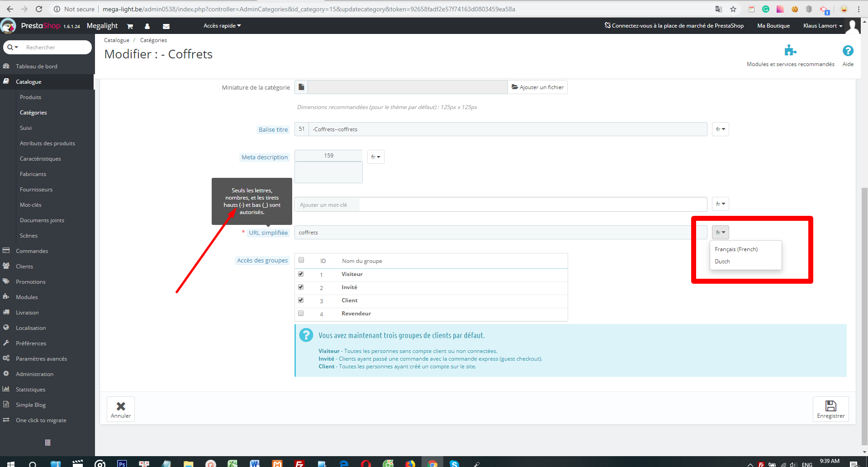
Task: Check the Revendeur group checkbox
Action: coord(301,313)
